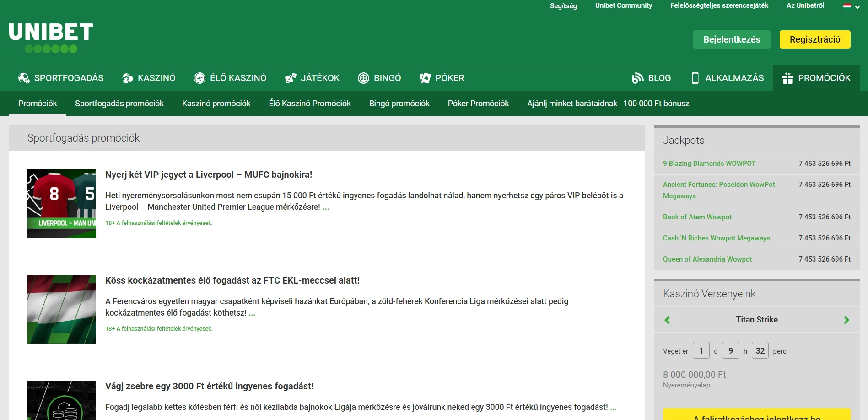The height and width of the screenshot is (420, 868).
Task: Open the Az Unibetről link
Action: tap(805, 5)
